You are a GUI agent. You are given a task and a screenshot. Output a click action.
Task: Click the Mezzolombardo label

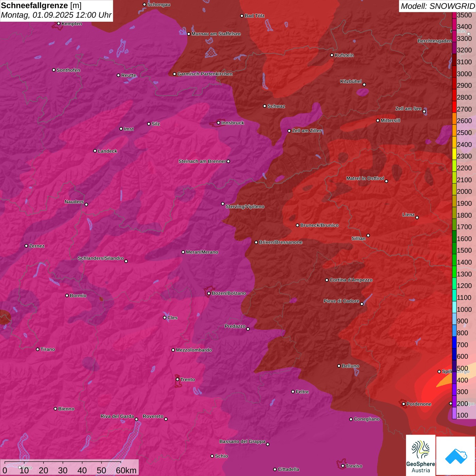tap(194, 350)
